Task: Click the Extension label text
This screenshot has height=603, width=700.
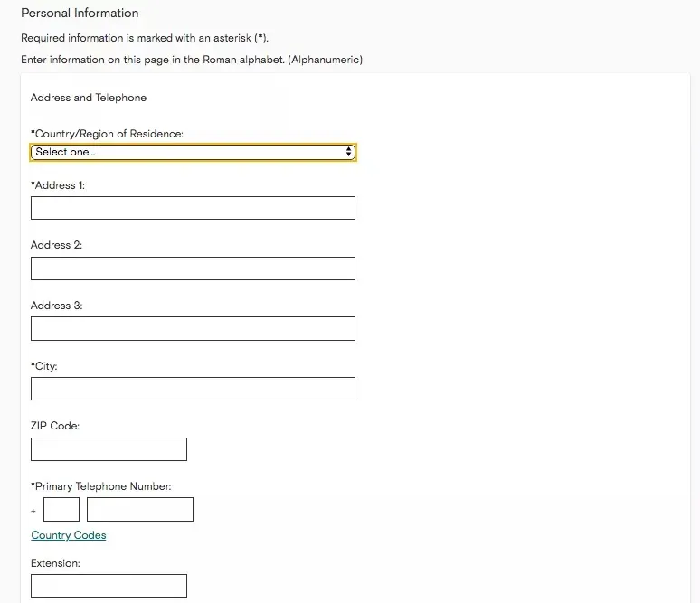Action: [x=55, y=563]
